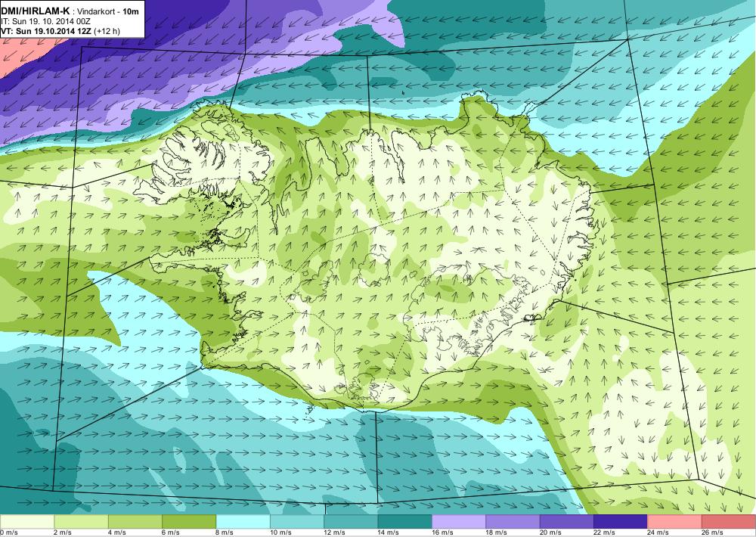Image resolution: width=756 pixels, height=537 pixels.
Task: Select the light green 2–4 m/s legend swatch
Action: (x=81, y=521)
